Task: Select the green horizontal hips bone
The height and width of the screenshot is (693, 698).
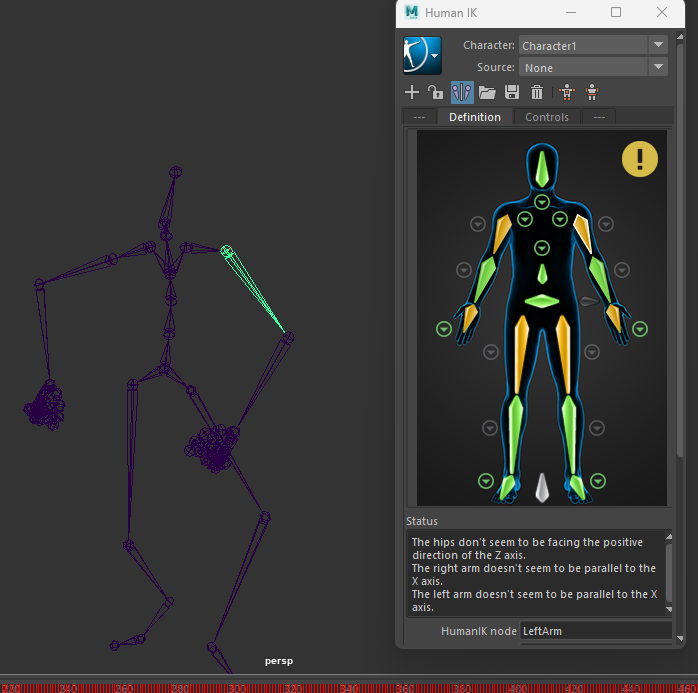Action: click(x=542, y=301)
